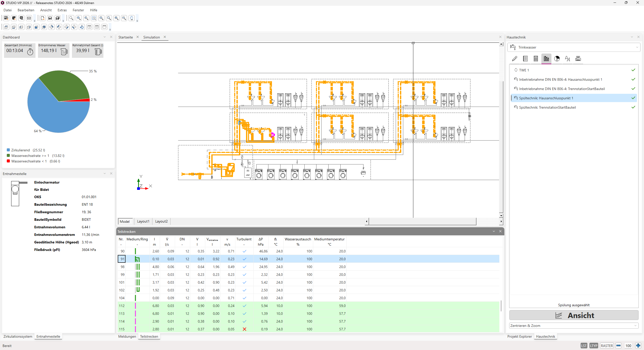Click the save (floppy disk) toolbar icon
The width and height of the screenshot is (644, 350).
coord(50,18)
